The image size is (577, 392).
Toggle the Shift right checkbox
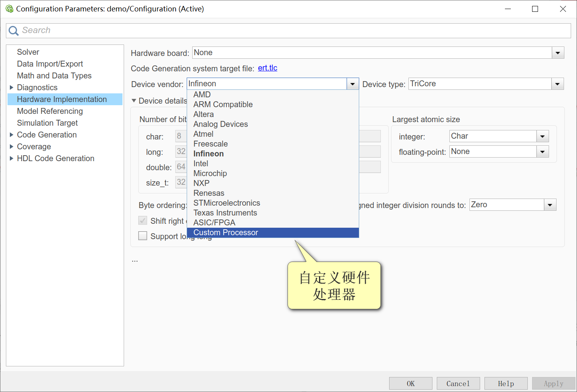point(143,221)
